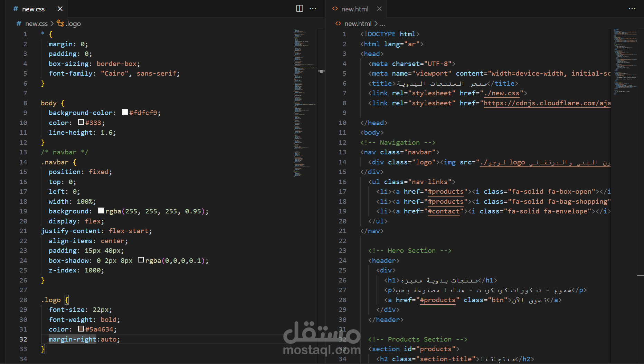This screenshot has height=364, width=644.
Task: Click the <!-- Products Section --> comment
Action: [x=418, y=339]
